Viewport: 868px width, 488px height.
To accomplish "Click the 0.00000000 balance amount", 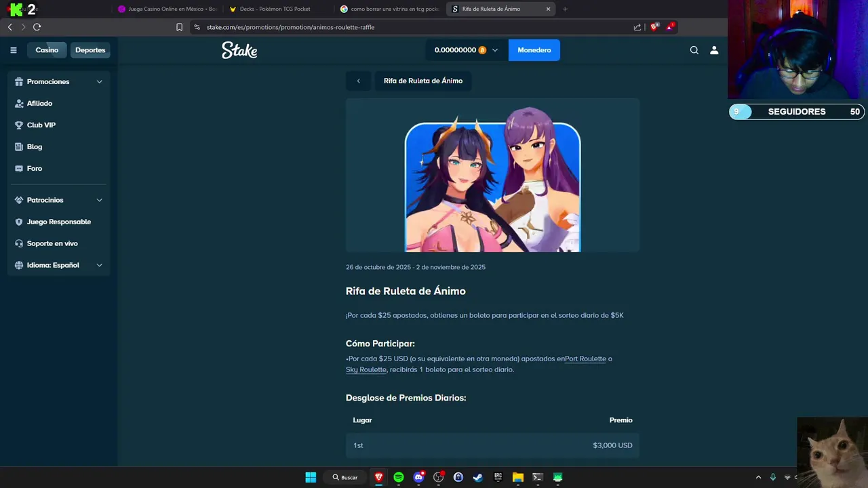I will (x=455, y=50).
